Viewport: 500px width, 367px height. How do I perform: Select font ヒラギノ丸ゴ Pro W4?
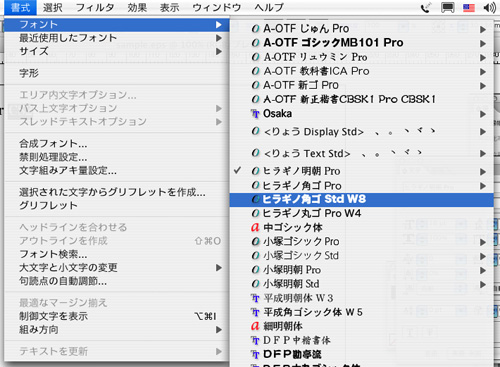tap(362, 213)
